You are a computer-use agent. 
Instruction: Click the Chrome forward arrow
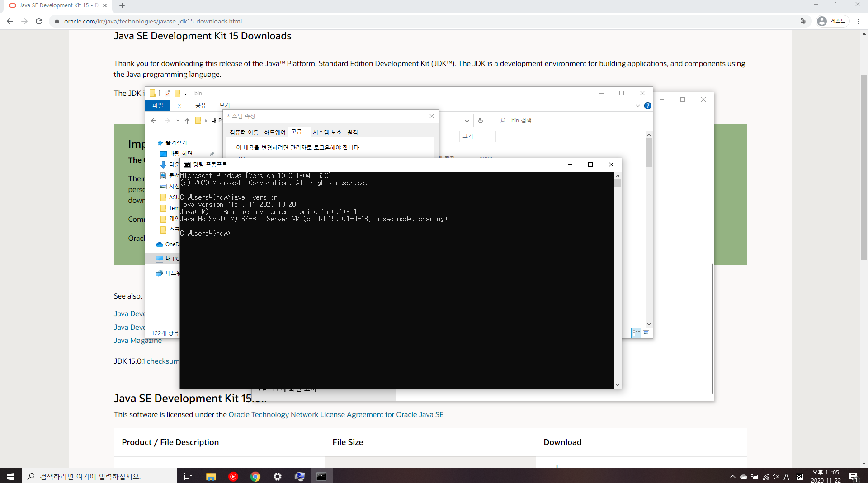[x=24, y=21]
